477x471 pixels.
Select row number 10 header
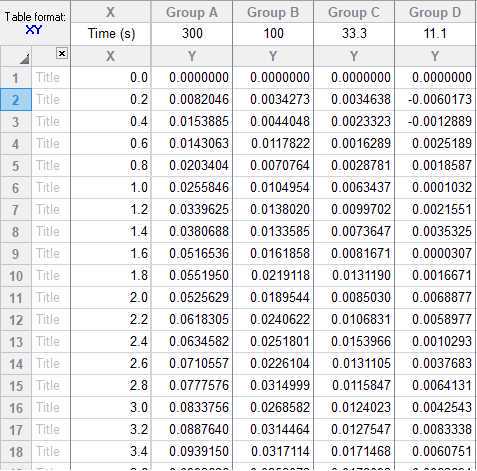click(16, 276)
